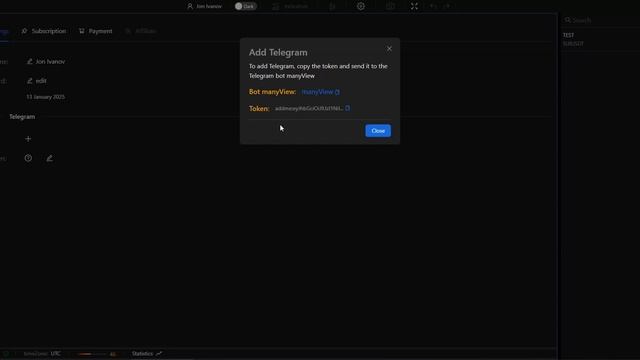Screen dimensions: 640x360
Task: Change the UTC timezone in status bar
Action: pyautogui.click(x=56, y=353)
